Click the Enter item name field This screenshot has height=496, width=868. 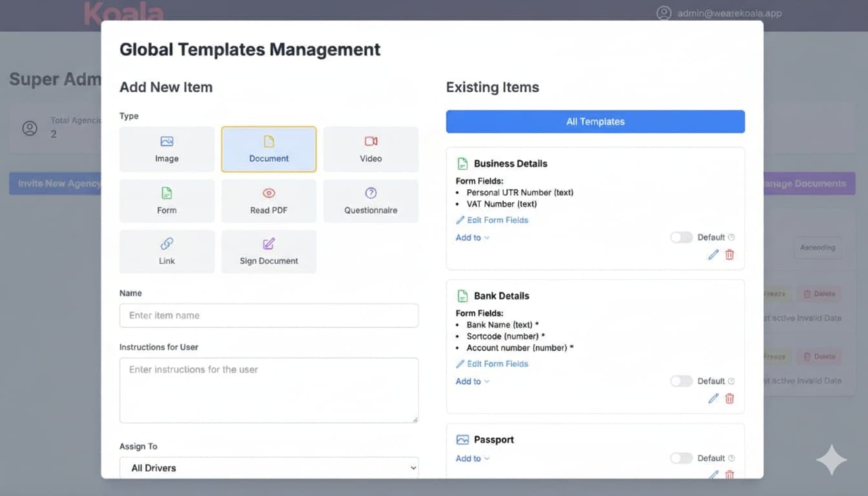pos(269,316)
